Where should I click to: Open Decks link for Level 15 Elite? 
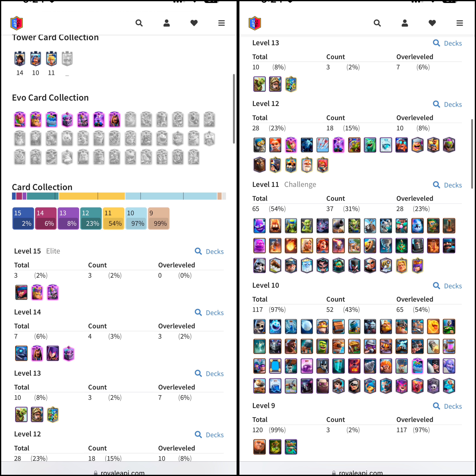point(209,252)
